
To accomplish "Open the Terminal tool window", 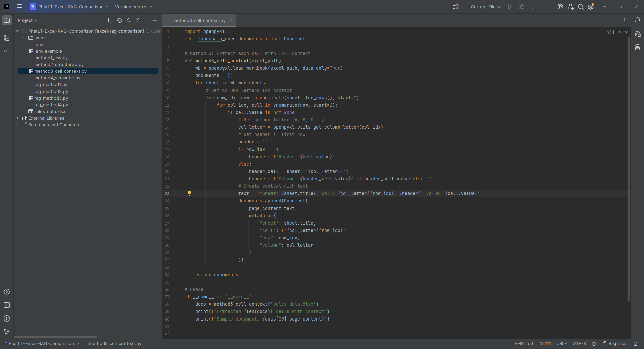I will [x=7, y=305].
